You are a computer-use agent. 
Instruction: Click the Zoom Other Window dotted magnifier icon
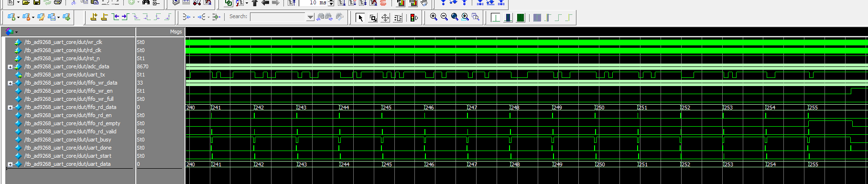[476, 17]
